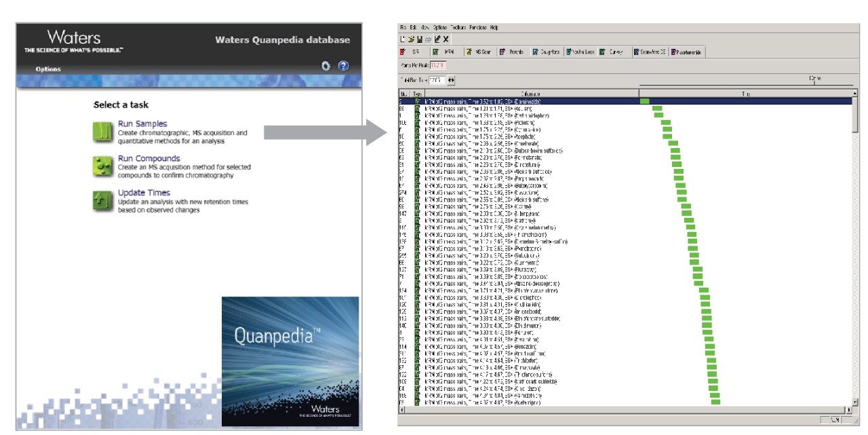
Task: Open Quanpedia settings gear icon
Action: click(x=325, y=67)
